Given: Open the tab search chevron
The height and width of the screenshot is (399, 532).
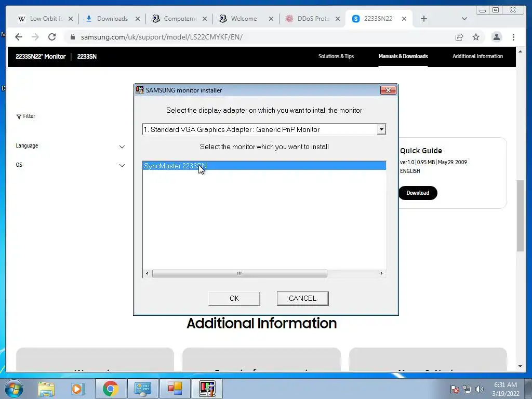Looking at the screenshot, I should (x=464, y=19).
